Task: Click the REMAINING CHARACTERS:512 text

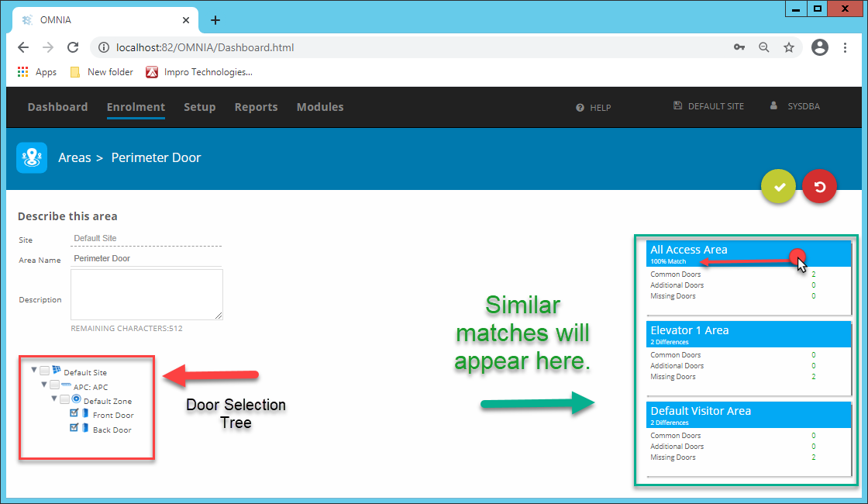Action: [x=127, y=329]
